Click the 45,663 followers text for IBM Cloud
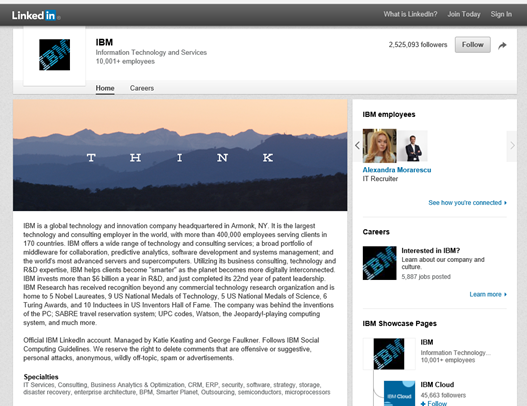Image resolution: width=527 pixels, height=406 pixels. click(443, 395)
